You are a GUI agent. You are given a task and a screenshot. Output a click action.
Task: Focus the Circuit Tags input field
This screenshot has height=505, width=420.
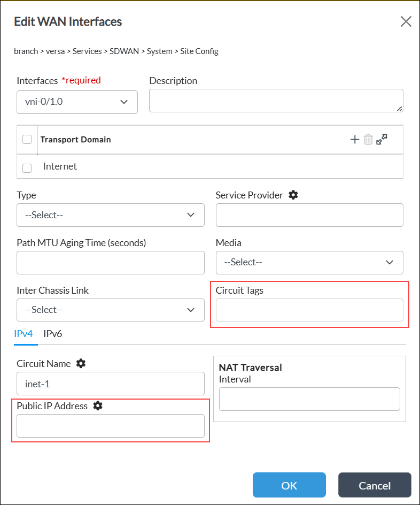point(309,310)
